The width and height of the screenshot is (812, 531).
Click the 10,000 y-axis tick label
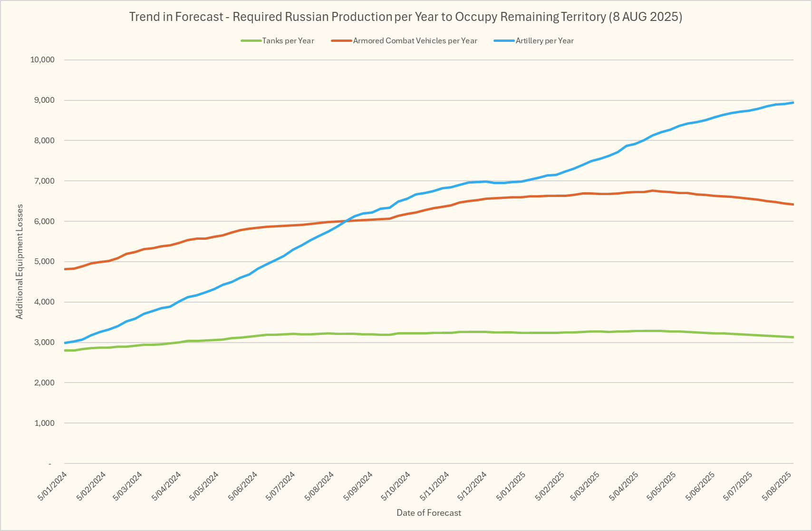coord(42,60)
